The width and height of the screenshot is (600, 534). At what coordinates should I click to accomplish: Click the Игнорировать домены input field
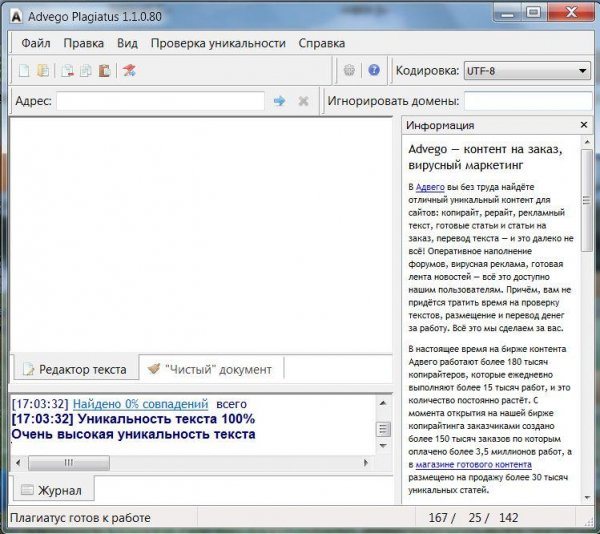528,101
